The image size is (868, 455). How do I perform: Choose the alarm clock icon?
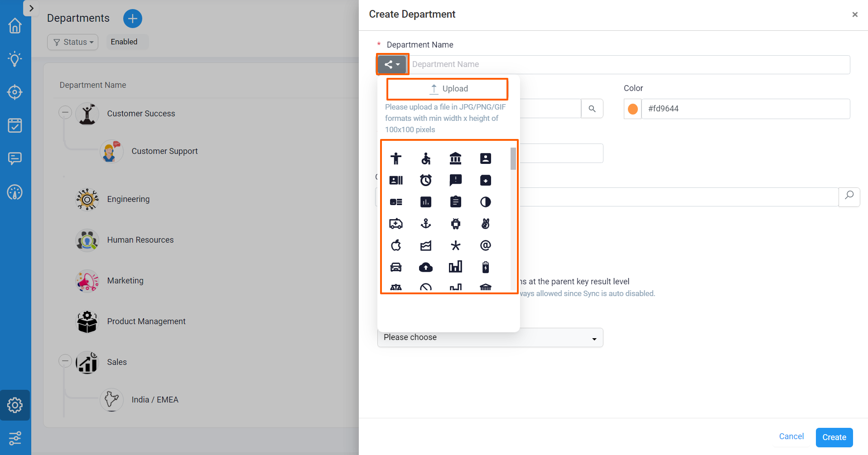pyautogui.click(x=425, y=180)
